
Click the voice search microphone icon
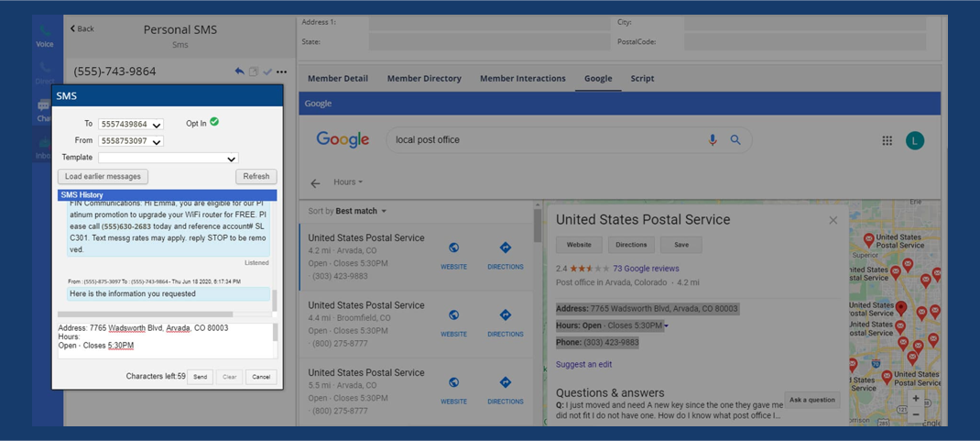click(713, 140)
